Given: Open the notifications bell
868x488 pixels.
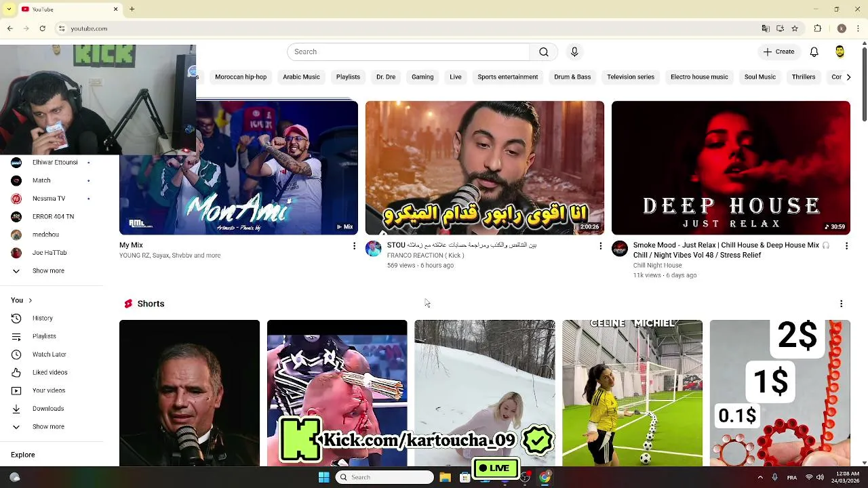Looking at the screenshot, I should click(814, 52).
